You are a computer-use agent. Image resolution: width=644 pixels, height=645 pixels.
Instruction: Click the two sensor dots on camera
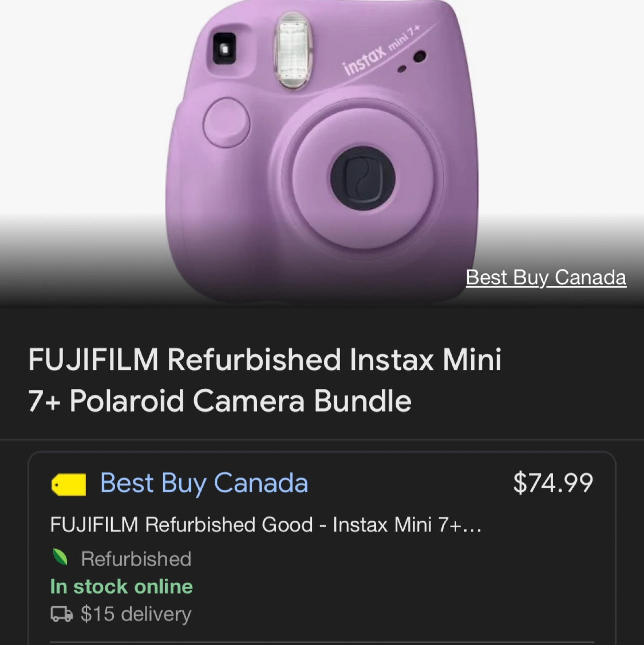412,62
